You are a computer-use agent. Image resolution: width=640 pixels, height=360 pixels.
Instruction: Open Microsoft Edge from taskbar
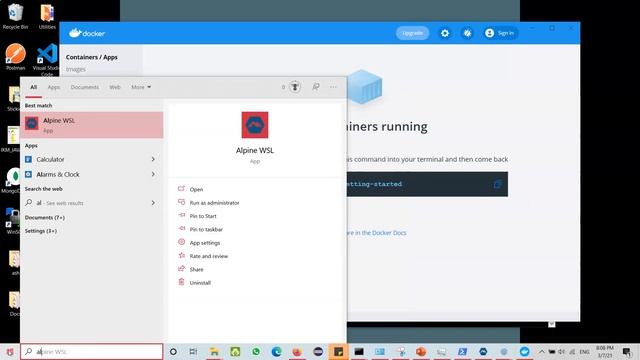277,351
